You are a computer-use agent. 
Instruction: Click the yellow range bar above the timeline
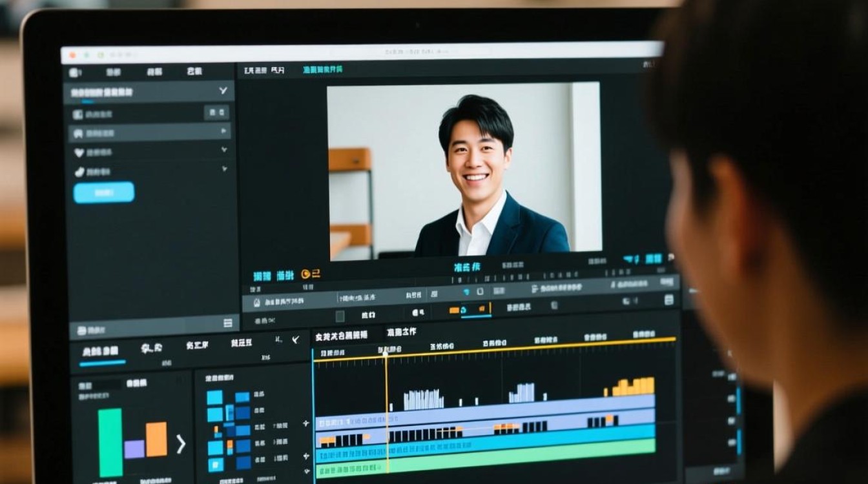click(x=494, y=349)
